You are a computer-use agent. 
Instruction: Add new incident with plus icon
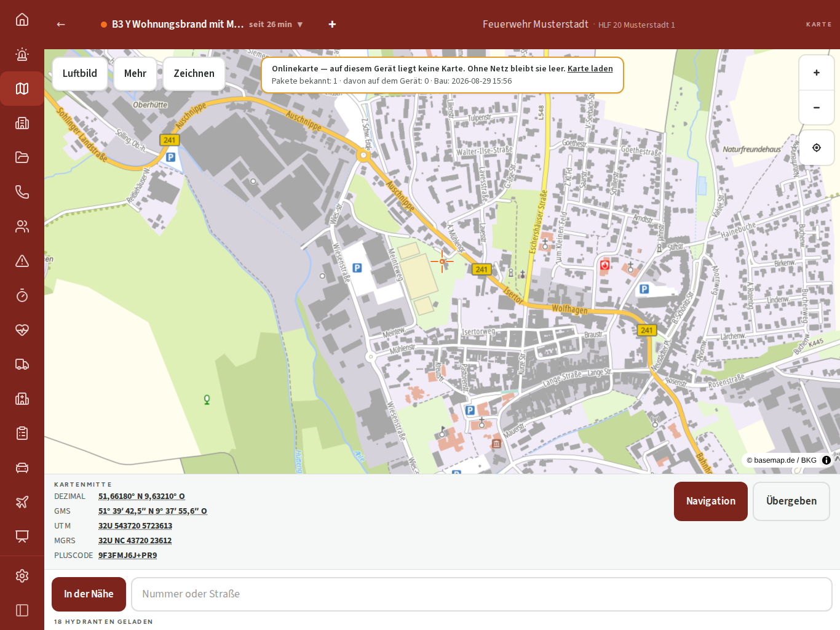point(332,24)
